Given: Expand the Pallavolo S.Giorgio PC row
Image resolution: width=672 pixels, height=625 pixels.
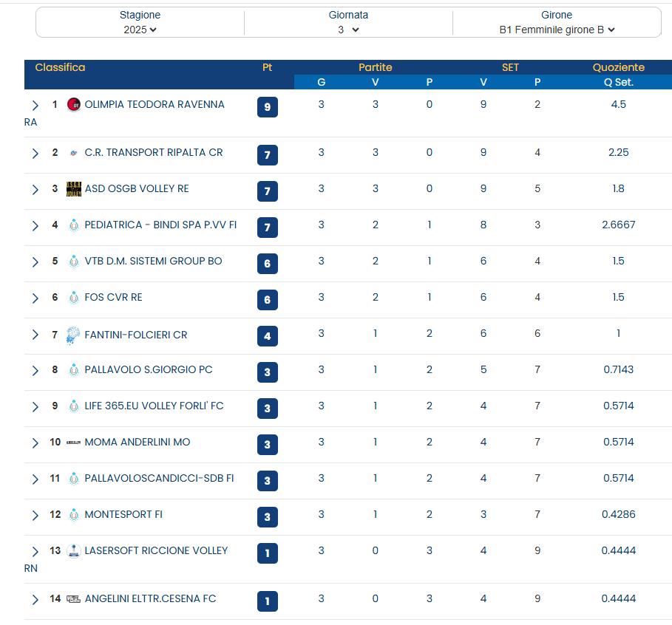Looking at the screenshot, I should [x=35, y=371].
